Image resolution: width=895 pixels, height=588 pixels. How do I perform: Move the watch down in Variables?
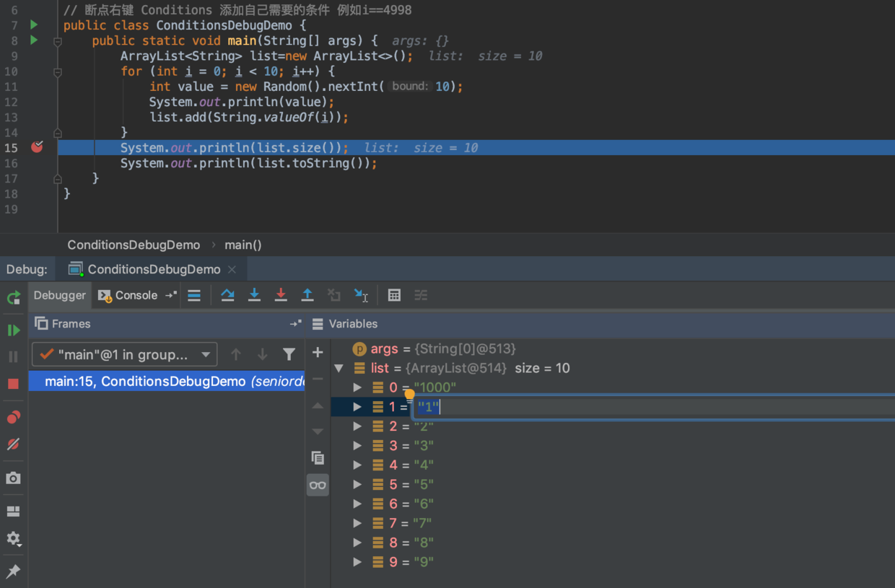pyautogui.click(x=318, y=431)
